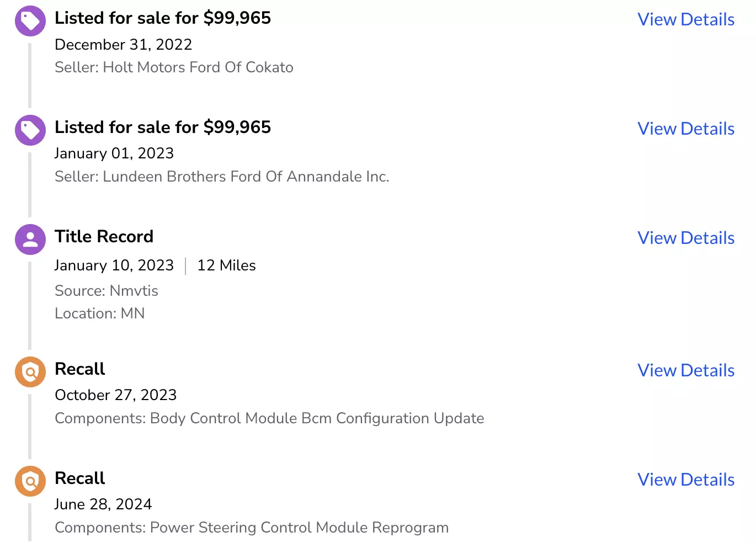Click the price tag icon for December 31, 2022 listing
Viewport: 756px width, 543px height.
(30, 21)
